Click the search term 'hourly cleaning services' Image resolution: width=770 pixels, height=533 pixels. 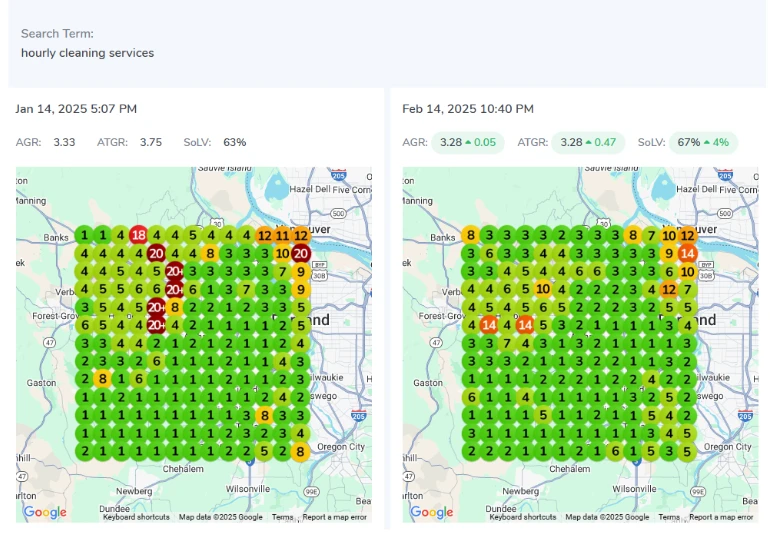click(x=88, y=53)
